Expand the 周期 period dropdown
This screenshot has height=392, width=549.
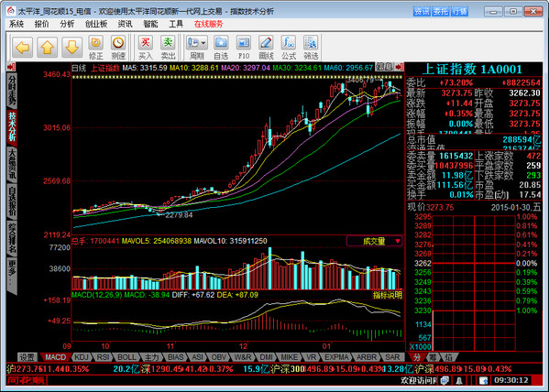pos(197,47)
